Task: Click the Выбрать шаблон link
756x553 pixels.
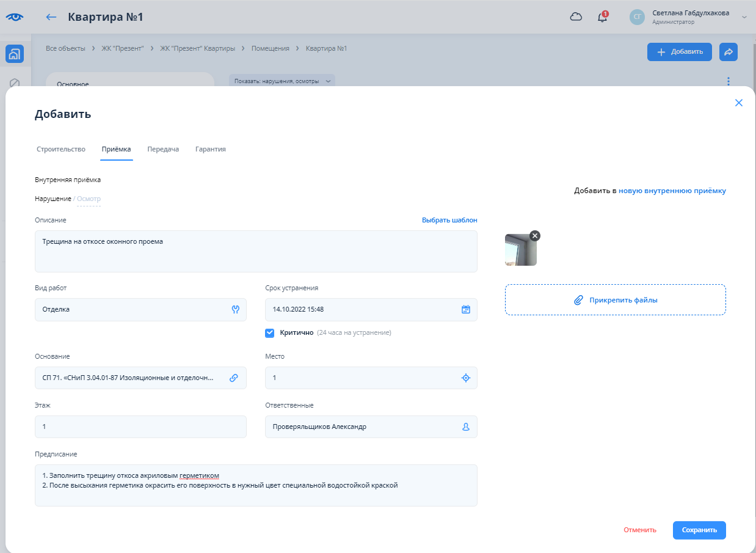Action: coord(449,220)
